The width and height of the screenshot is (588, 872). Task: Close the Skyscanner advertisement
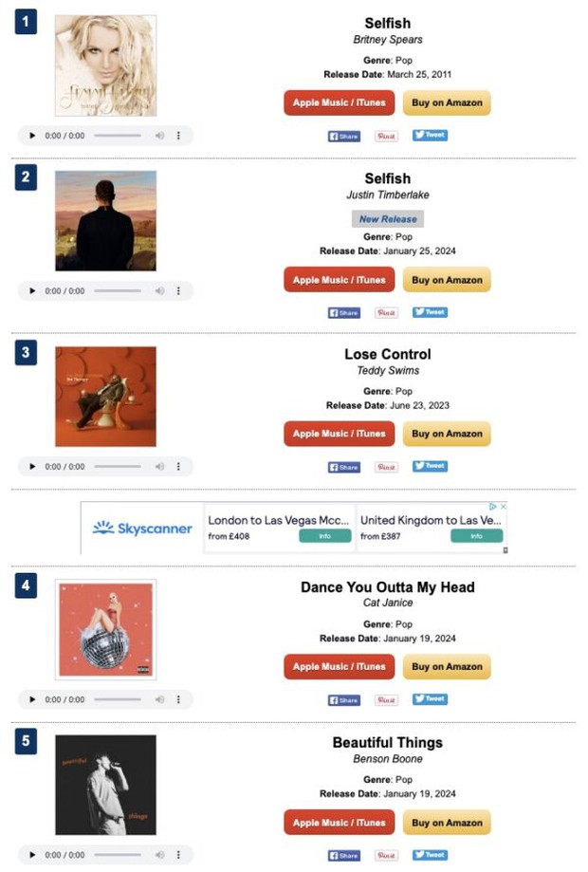[505, 507]
